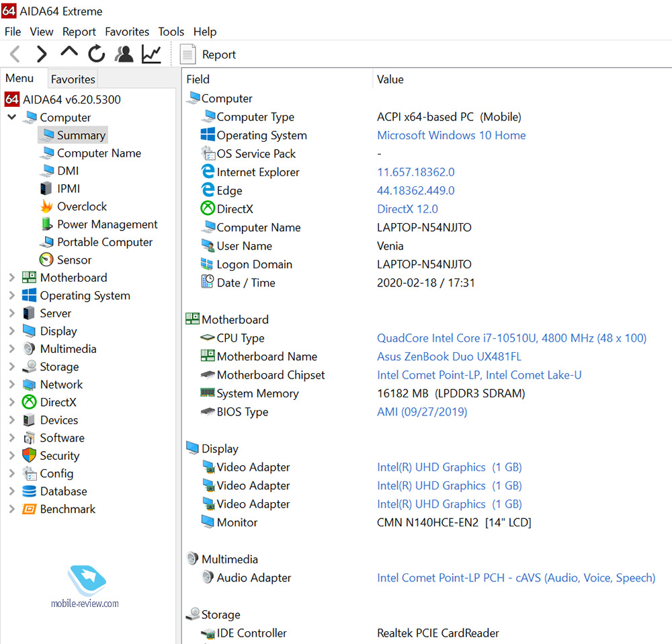Open QuadCore Intel Core i7-10510U link

click(x=511, y=338)
